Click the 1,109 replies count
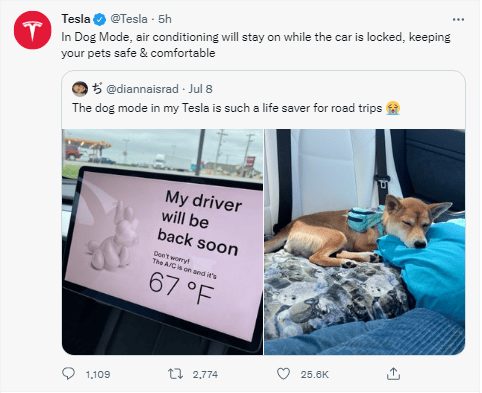This screenshot has height=393, width=482. (x=98, y=375)
